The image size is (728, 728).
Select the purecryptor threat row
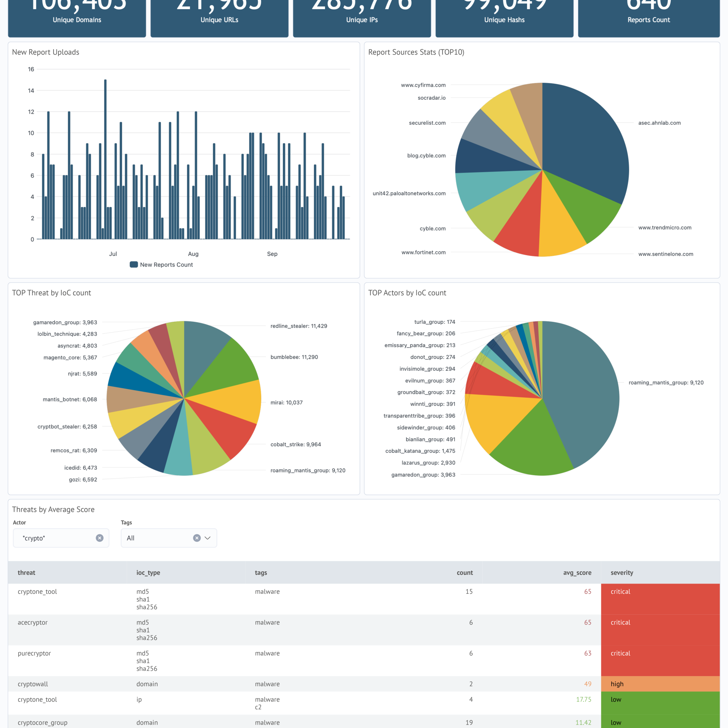tap(364, 661)
